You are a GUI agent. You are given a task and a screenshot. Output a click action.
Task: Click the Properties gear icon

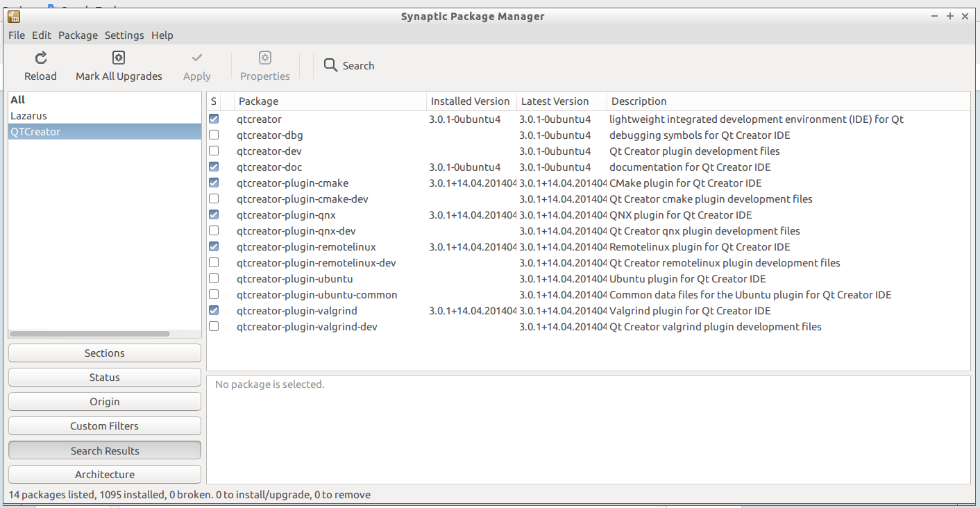pyautogui.click(x=265, y=58)
